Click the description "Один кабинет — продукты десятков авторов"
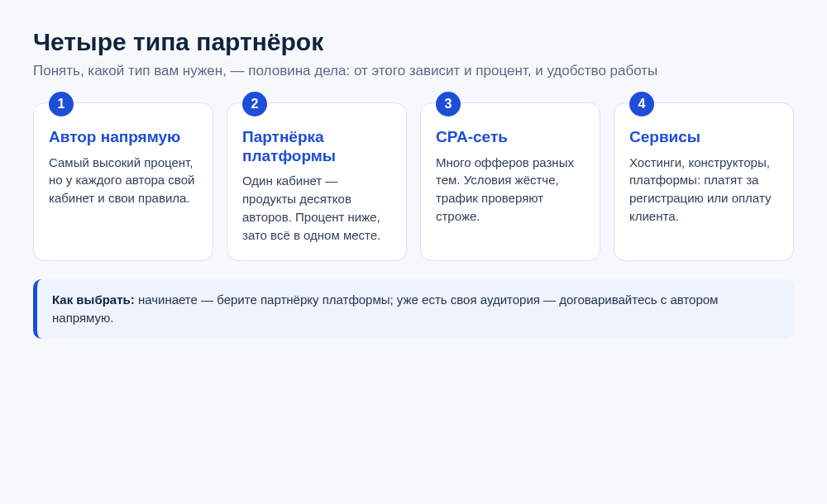827x504 pixels. [x=311, y=208]
